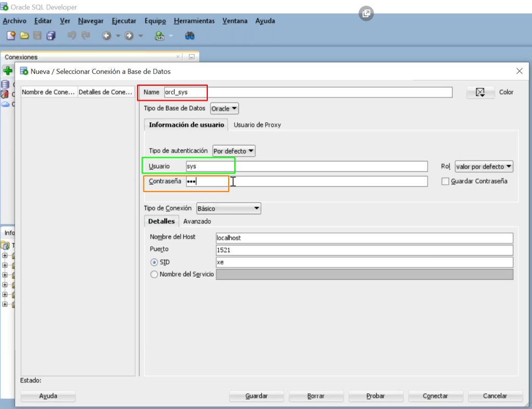532x409 pixels.
Task: Click the Save All toolbar icon
Action: pos(51,36)
